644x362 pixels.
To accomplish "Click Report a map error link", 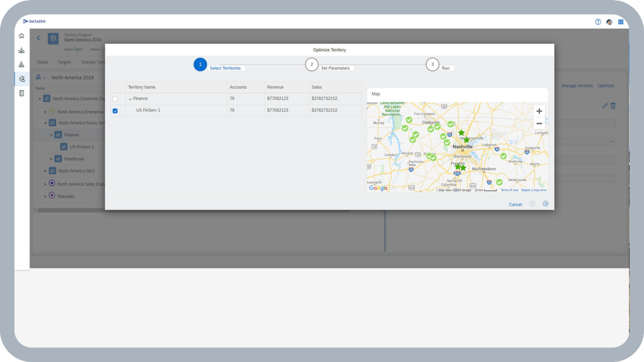I will tap(534, 190).
